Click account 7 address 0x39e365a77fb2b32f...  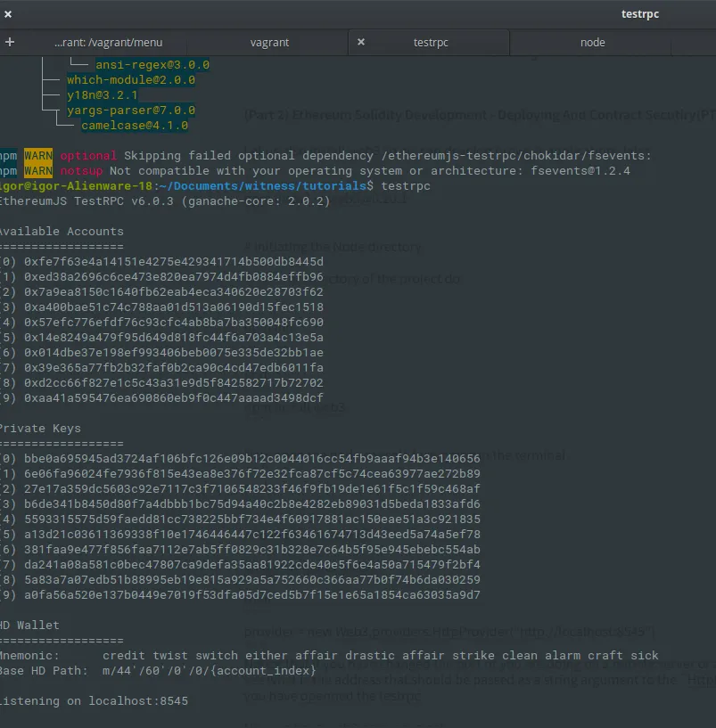174,368
